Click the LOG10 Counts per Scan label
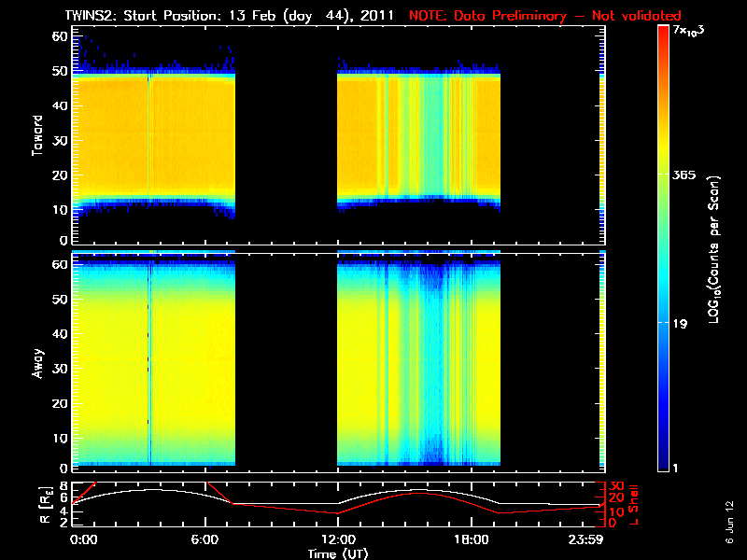This screenshot has height=560, width=747. tap(714, 250)
